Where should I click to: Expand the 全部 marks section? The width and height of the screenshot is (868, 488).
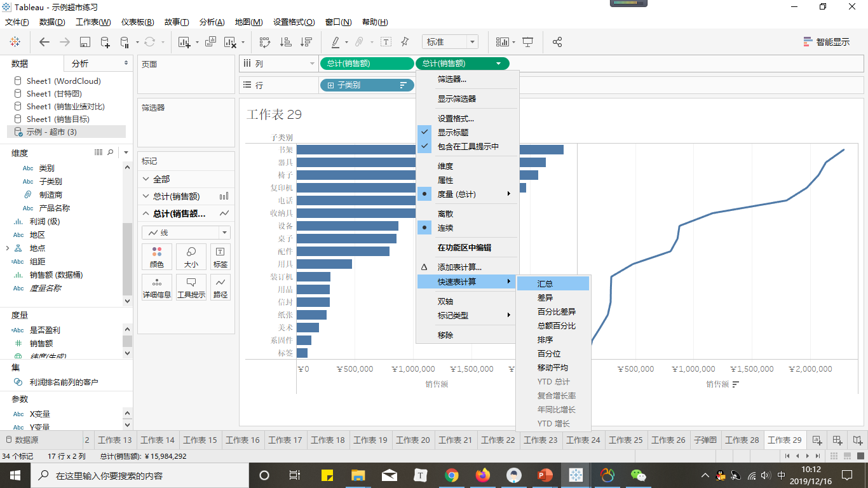146,180
